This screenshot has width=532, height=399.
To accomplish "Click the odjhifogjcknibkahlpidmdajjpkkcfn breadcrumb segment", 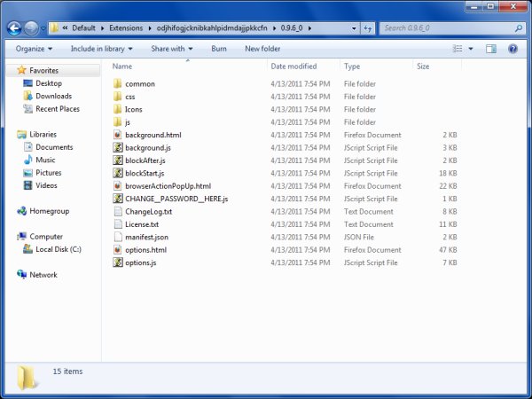I will (x=212, y=28).
